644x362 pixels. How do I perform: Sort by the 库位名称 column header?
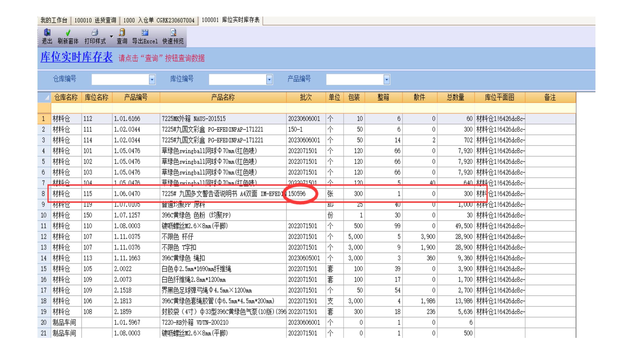pos(97,97)
